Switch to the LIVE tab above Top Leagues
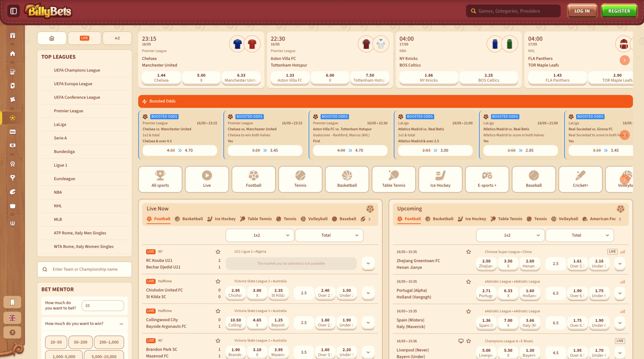Image resolution: width=644 pixels, height=359 pixels. 85,38
